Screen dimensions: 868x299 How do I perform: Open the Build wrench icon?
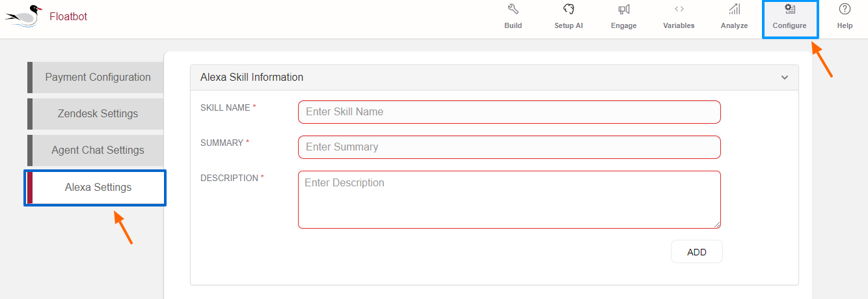(x=513, y=10)
